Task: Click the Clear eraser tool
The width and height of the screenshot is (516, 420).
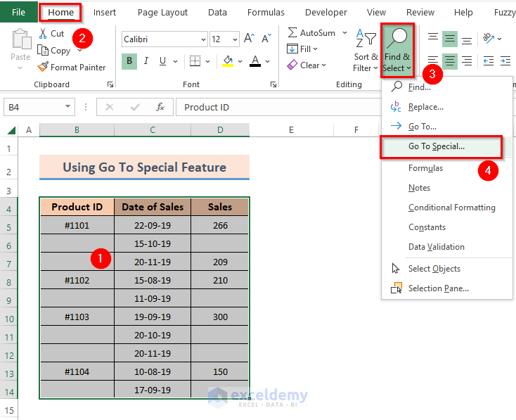Action: point(292,65)
